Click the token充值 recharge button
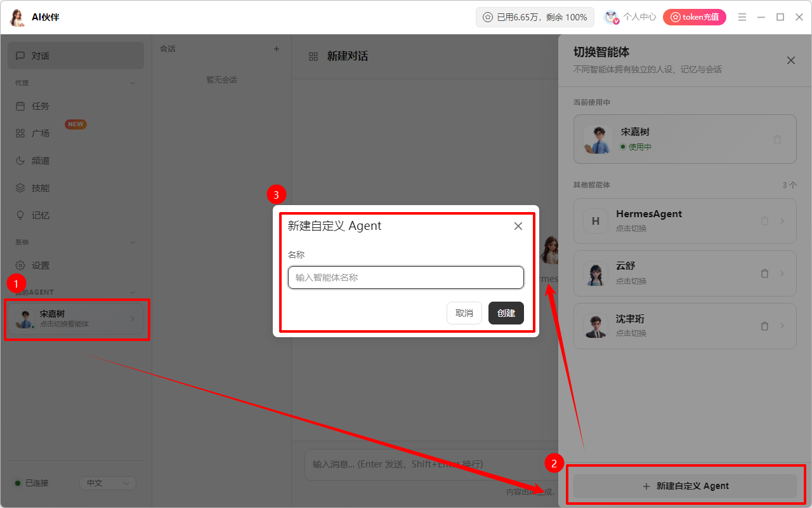The width and height of the screenshot is (812, 508). pos(695,17)
